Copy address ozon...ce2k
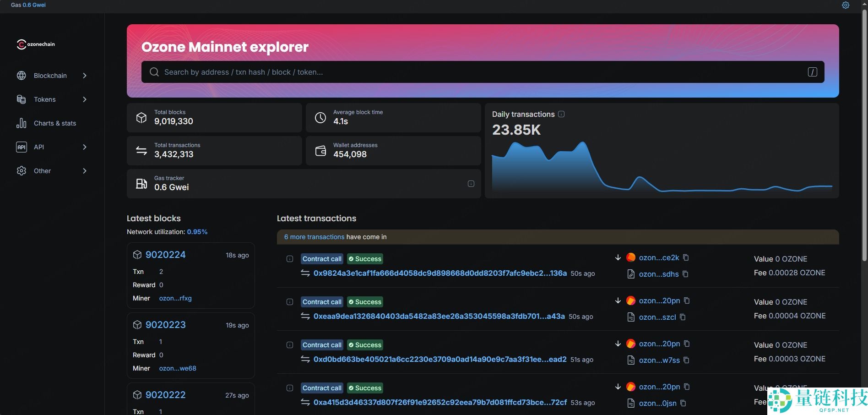 686,257
